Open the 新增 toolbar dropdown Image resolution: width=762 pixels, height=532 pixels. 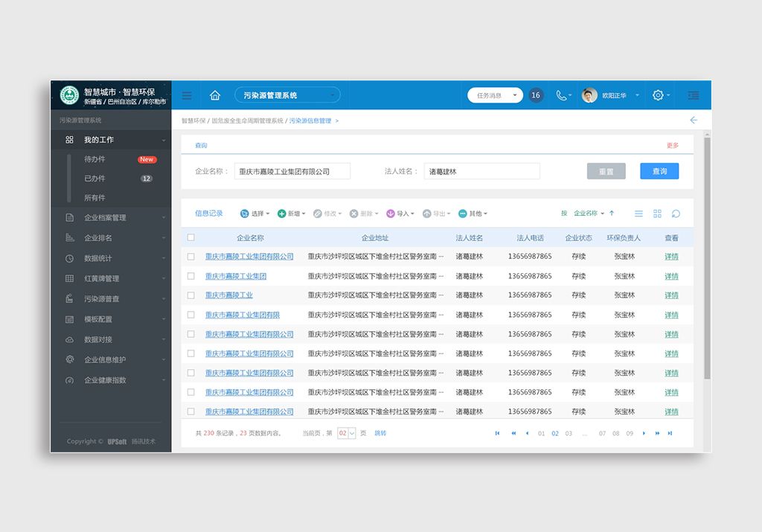(291, 214)
